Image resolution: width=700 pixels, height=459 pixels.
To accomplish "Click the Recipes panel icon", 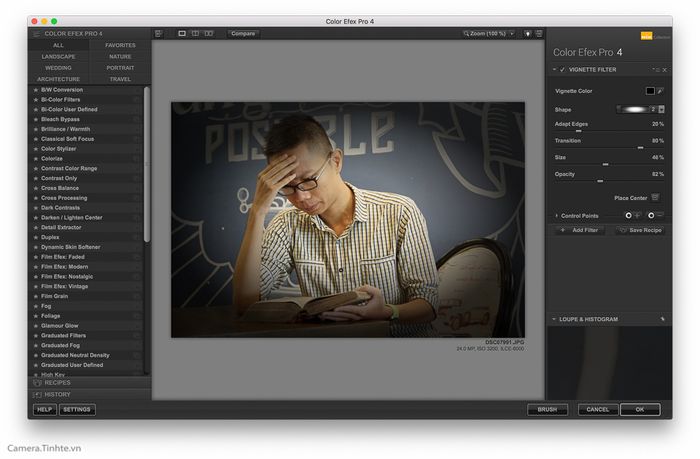I will coord(38,383).
